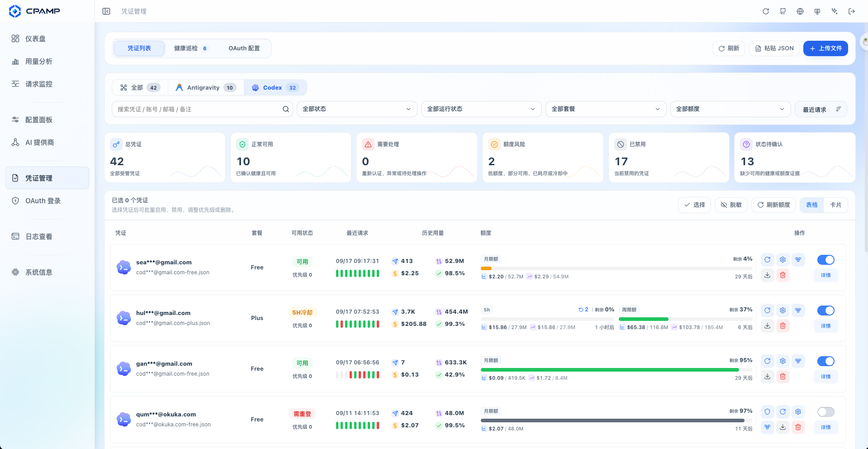Collapse the sidebar panel icon
Image resolution: width=868 pixels, height=449 pixels.
106,11
